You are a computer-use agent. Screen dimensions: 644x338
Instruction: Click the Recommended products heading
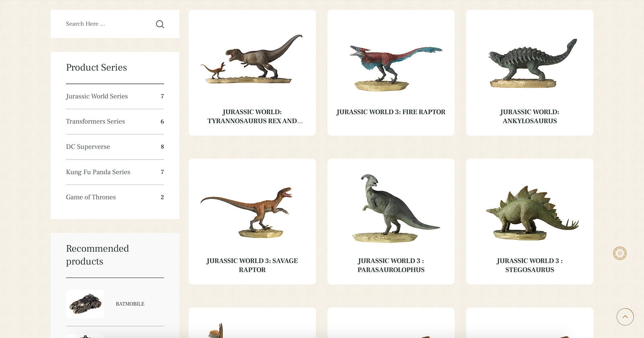[97, 255]
